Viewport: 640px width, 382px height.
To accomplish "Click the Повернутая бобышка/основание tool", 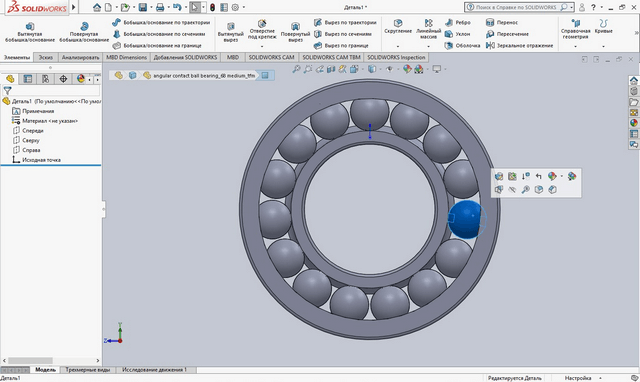I will [x=84, y=32].
